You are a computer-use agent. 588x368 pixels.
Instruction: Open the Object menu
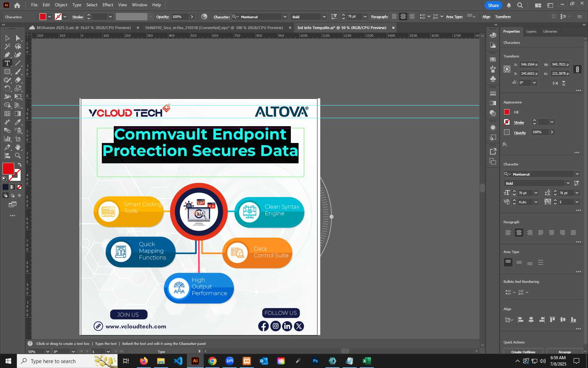[x=61, y=5]
